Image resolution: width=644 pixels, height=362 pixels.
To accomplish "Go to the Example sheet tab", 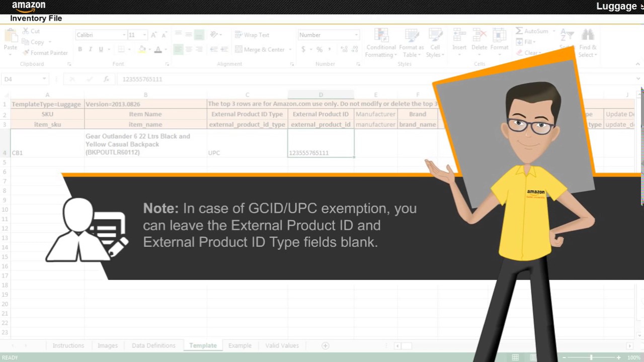I will click(240, 345).
